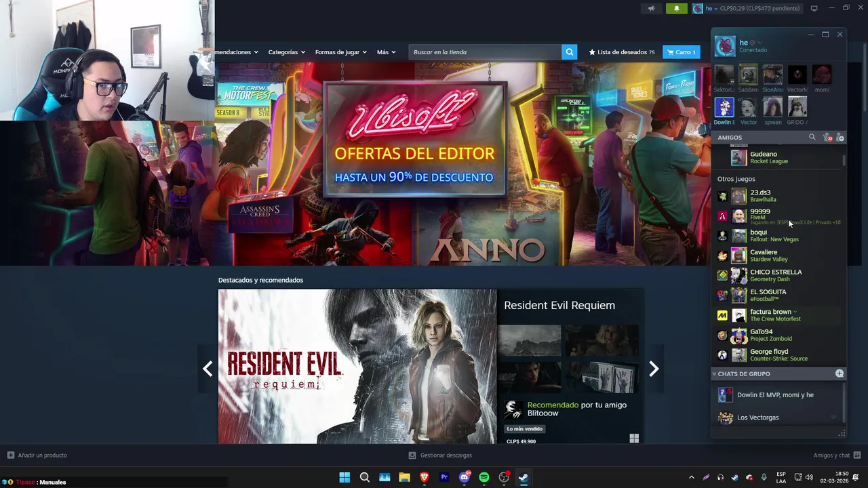Screen dimensions: 868x488
Task: Open pending friend invites icon with badge
Action: [x=827, y=138]
